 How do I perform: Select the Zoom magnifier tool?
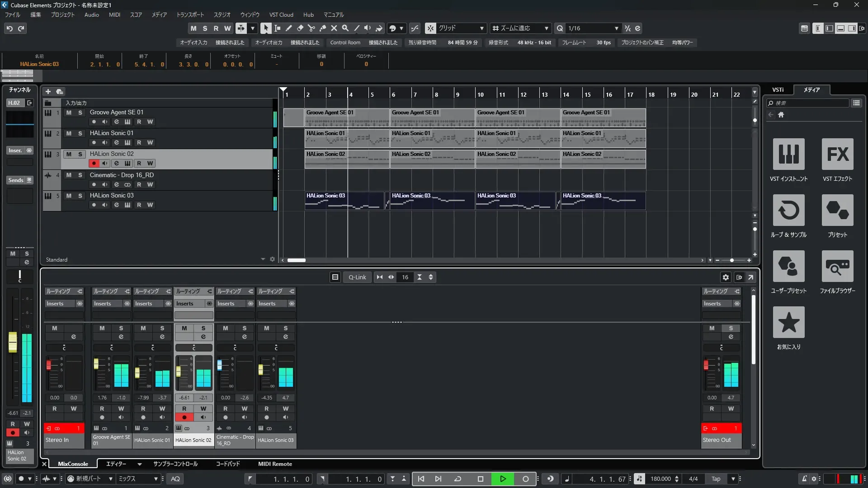click(345, 28)
